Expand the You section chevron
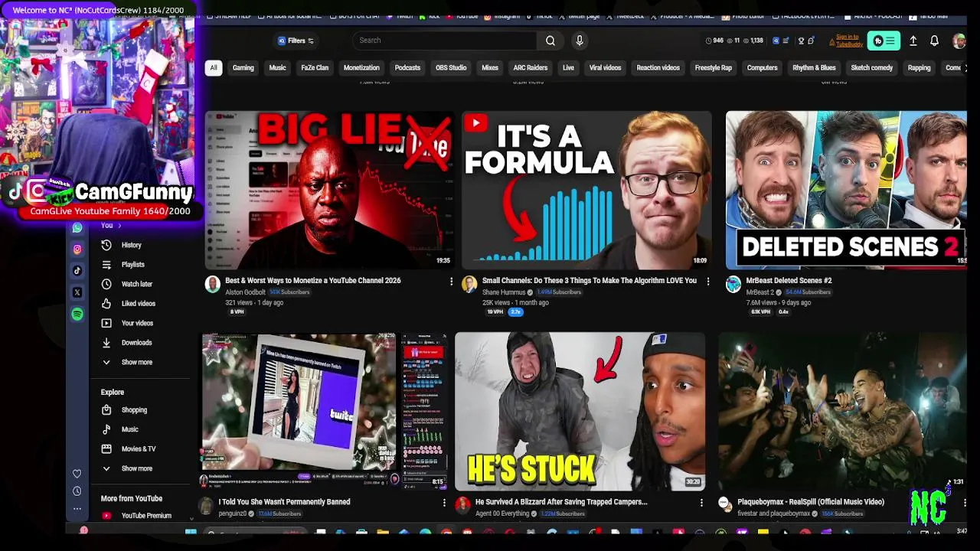Image resolution: width=980 pixels, height=551 pixels. [x=119, y=226]
